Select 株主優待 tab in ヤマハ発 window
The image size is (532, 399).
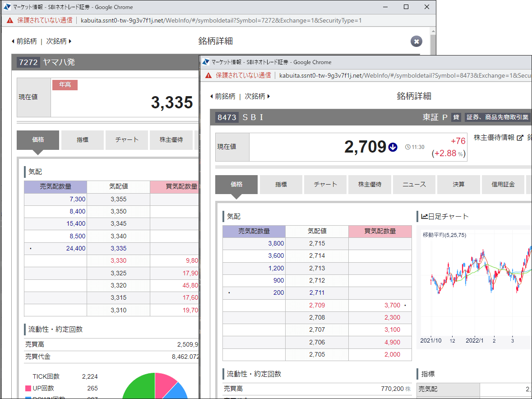click(171, 140)
